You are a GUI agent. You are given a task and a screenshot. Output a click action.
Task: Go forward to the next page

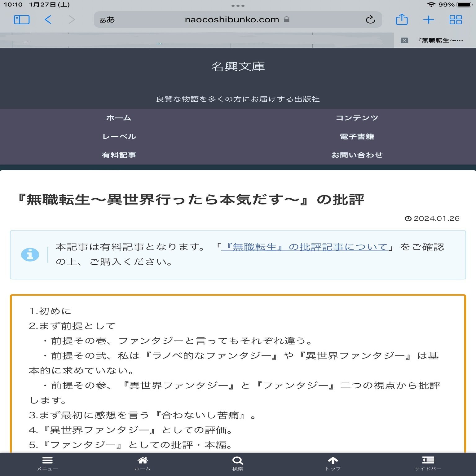click(72, 20)
